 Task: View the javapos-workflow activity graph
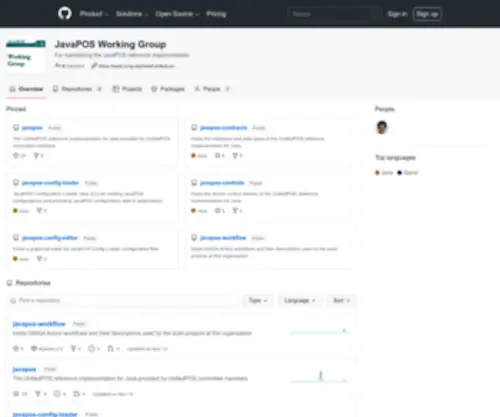click(x=319, y=331)
